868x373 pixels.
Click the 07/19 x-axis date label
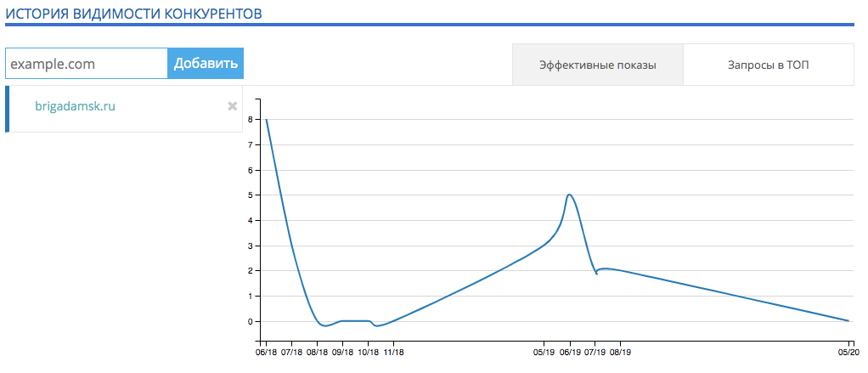point(595,350)
